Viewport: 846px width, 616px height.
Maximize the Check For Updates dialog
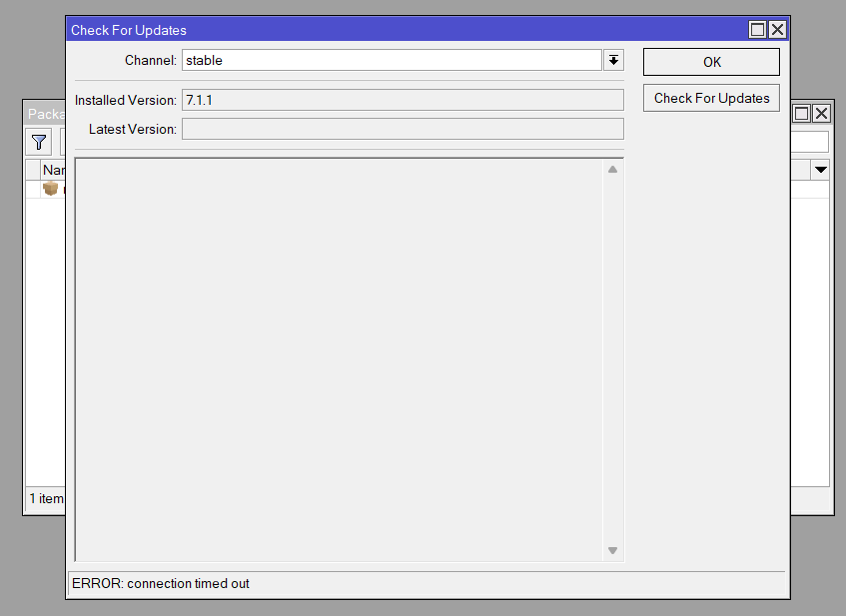click(x=757, y=30)
